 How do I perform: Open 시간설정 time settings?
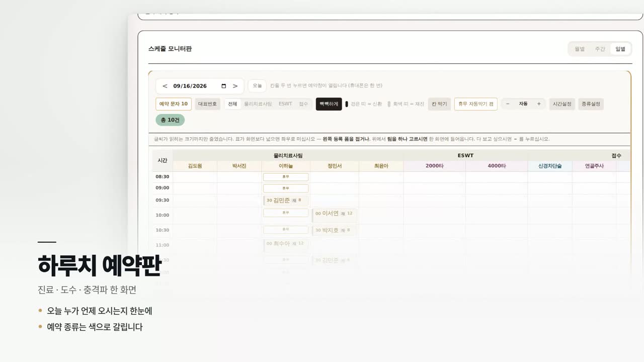click(562, 104)
